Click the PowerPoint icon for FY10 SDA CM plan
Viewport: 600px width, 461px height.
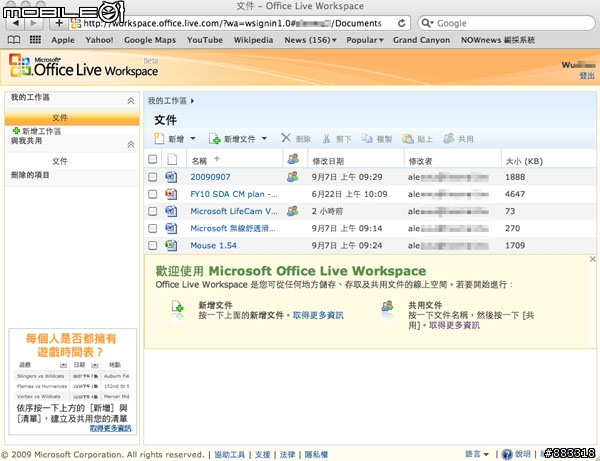tap(171, 194)
